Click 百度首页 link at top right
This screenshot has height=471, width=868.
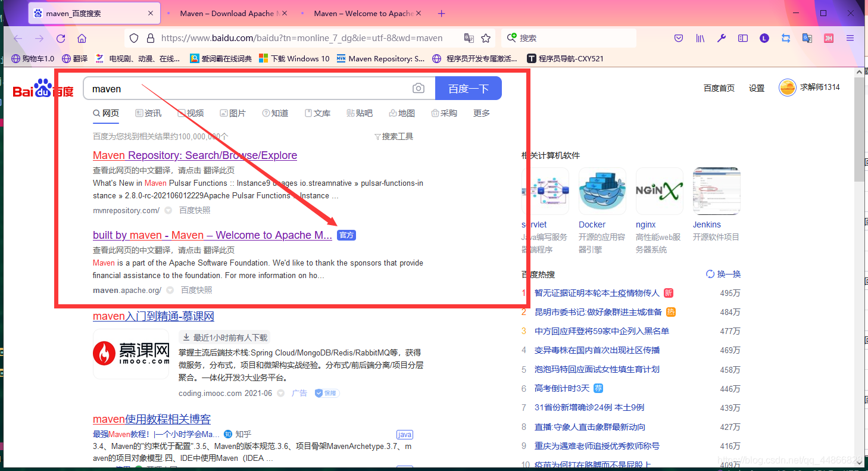719,88
